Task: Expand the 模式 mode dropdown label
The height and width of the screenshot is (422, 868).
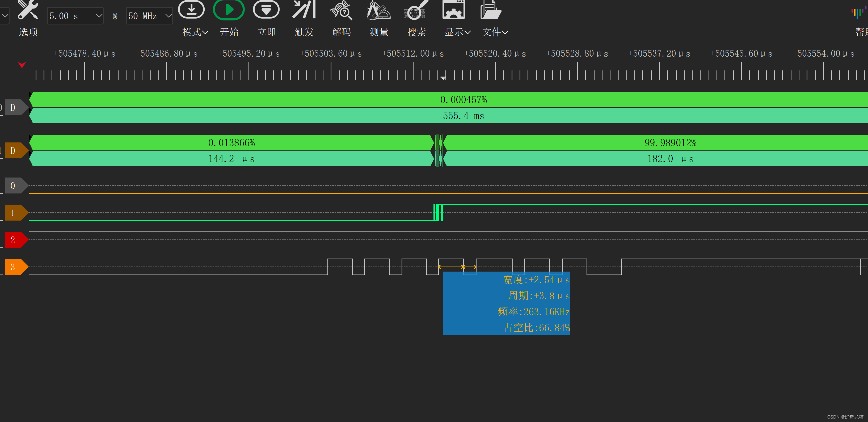Action: click(195, 32)
